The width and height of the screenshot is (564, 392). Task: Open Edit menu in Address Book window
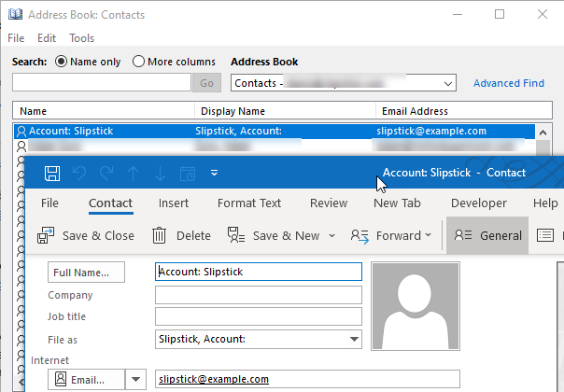47,38
